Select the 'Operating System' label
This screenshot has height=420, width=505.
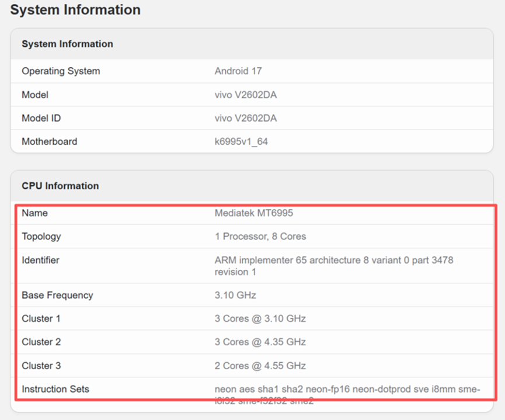pos(61,71)
